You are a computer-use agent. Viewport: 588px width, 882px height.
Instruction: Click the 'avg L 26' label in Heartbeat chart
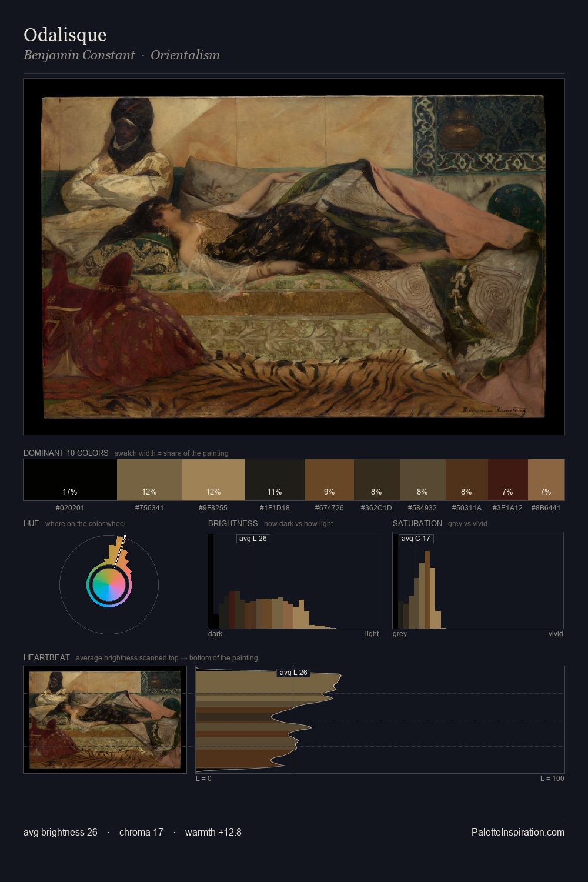(x=293, y=673)
